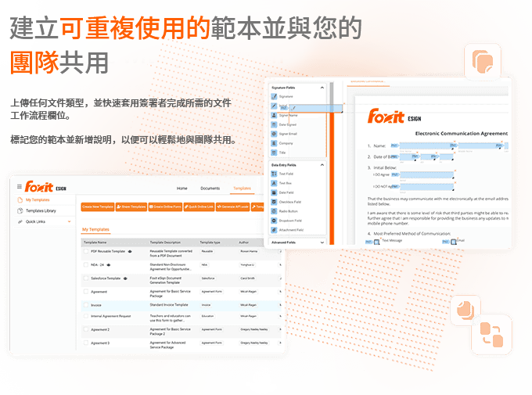Screen dimensions: 532x395
Task: Check the NDA - 24 row checkbox
Action: pyautogui.click(x=86, y=264)
